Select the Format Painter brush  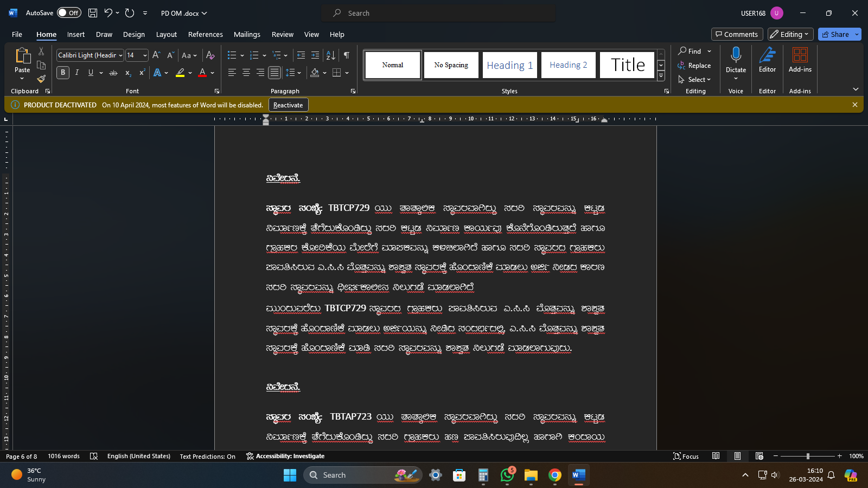(41, 79)
